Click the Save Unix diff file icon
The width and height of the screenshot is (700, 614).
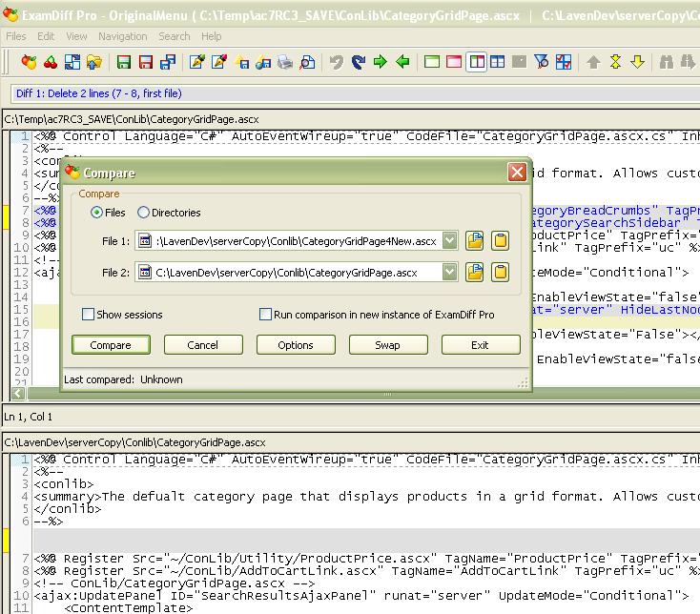click(x=241, y=62)
